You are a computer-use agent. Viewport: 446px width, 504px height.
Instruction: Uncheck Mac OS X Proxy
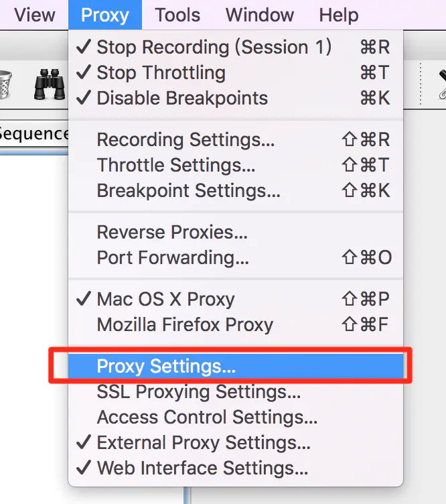(236, 299)
